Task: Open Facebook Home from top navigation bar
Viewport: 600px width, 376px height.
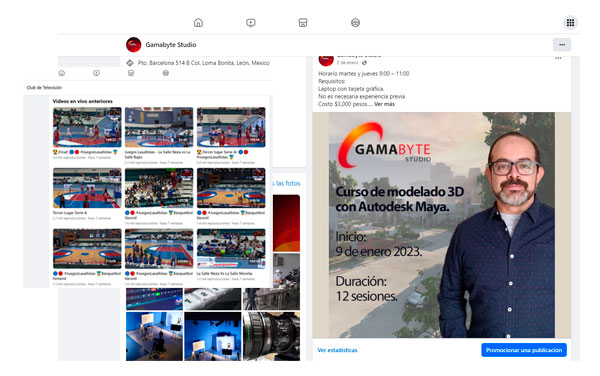Action: point(198,23)
